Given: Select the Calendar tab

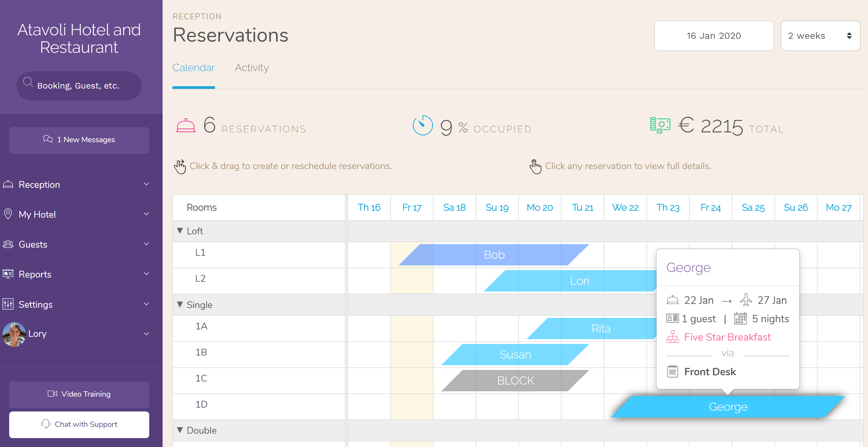Looking at the screenshot, I should [x=194, y=67].
